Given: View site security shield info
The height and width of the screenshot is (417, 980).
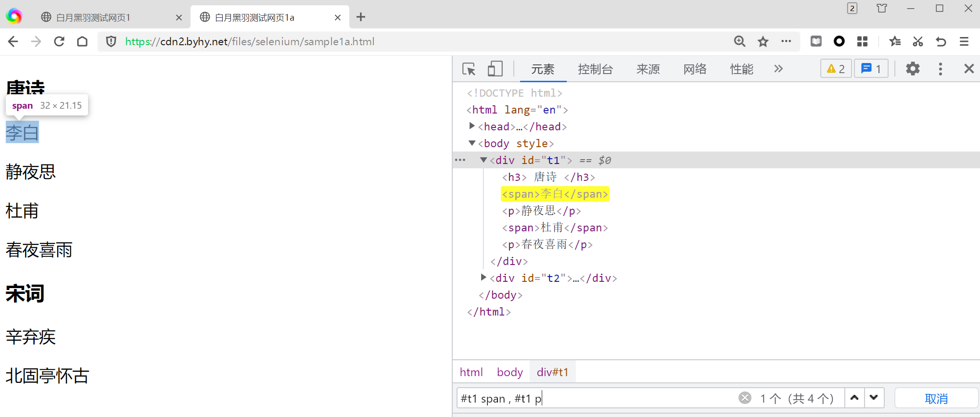Looking at the screenshot, I should [x=111, y=42].
